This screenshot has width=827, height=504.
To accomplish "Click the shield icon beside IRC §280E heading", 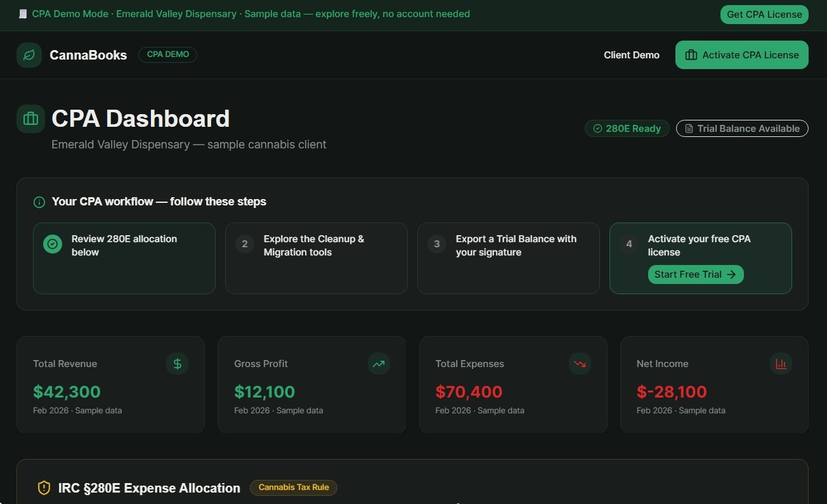I will pyautogui.click(x=43, y=488).
